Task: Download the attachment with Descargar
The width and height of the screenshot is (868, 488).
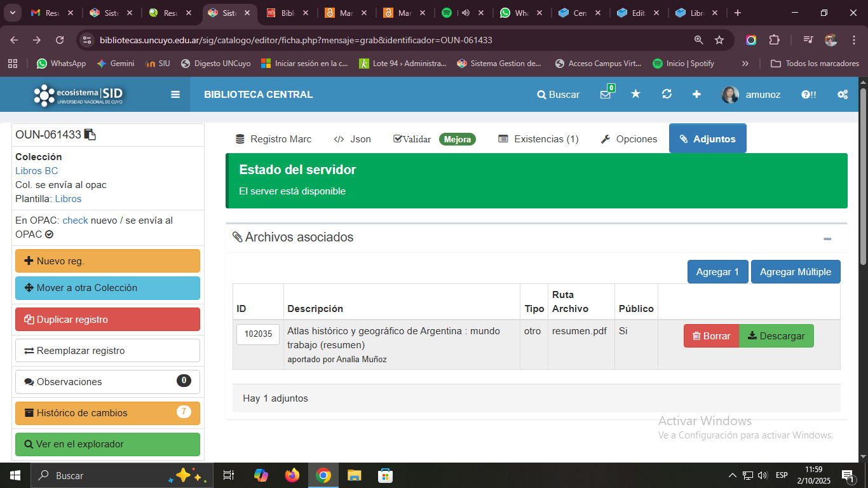Action: pos(776,336)
